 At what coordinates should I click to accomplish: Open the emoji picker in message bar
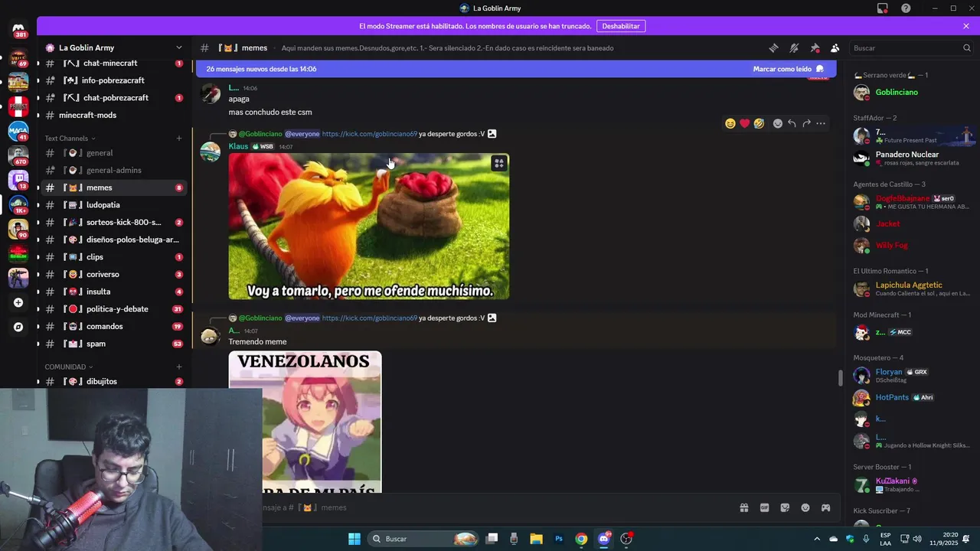[805, 507]
